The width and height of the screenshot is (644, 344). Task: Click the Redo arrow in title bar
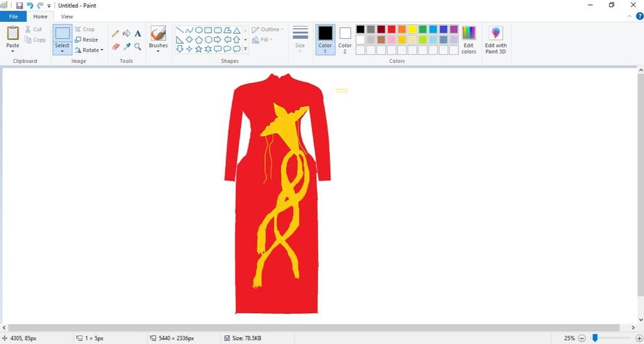(x=40, y=5)
